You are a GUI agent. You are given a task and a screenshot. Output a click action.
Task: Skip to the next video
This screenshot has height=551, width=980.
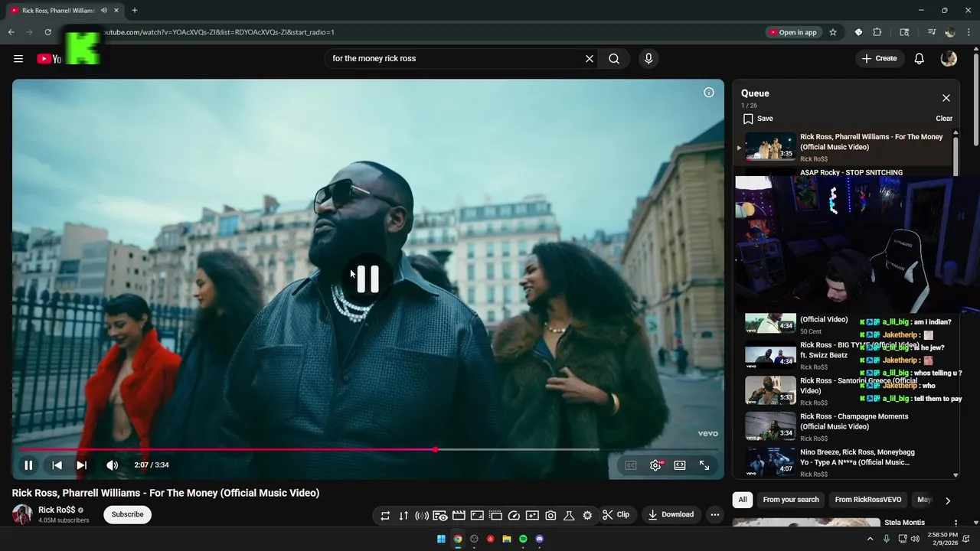(82, 465)
